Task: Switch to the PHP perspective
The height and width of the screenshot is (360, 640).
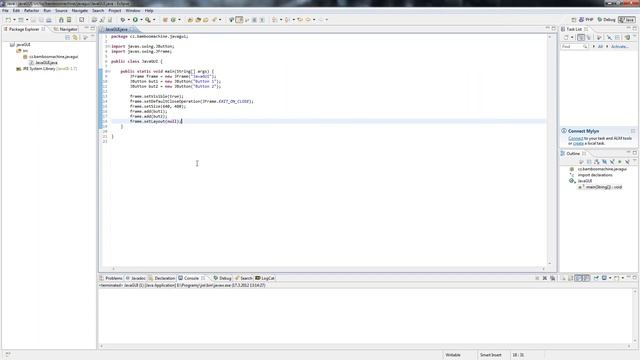Action: (586, 20)
